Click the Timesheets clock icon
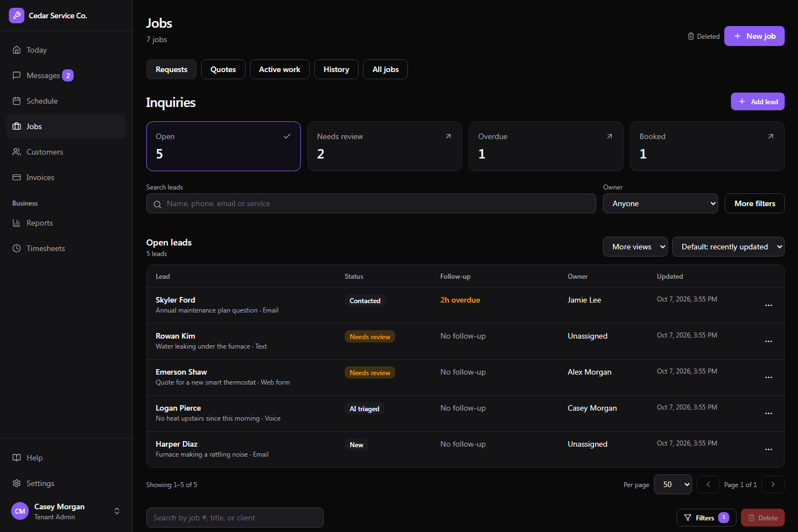This screenshot has width=798, height=532. coord(17,248)
